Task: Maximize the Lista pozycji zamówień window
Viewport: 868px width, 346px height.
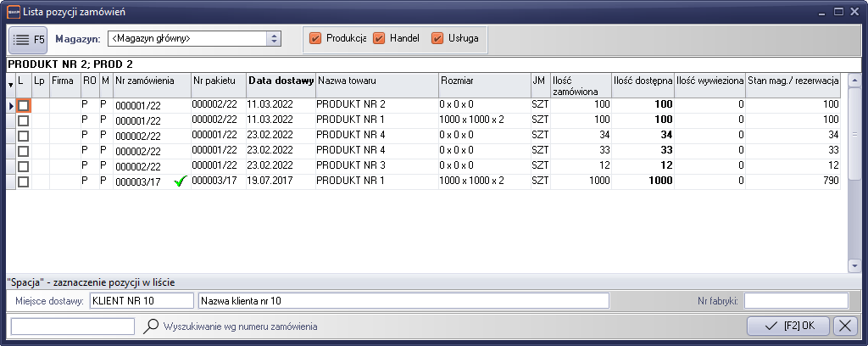Action: pyautogui.click(x=837, y=11)
